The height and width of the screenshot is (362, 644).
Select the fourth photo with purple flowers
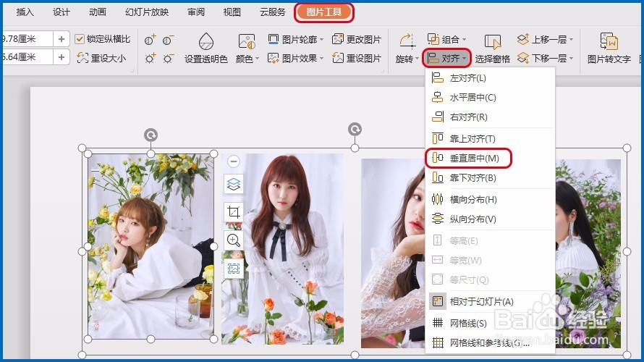pyautogui.click(x=588, y=254)
